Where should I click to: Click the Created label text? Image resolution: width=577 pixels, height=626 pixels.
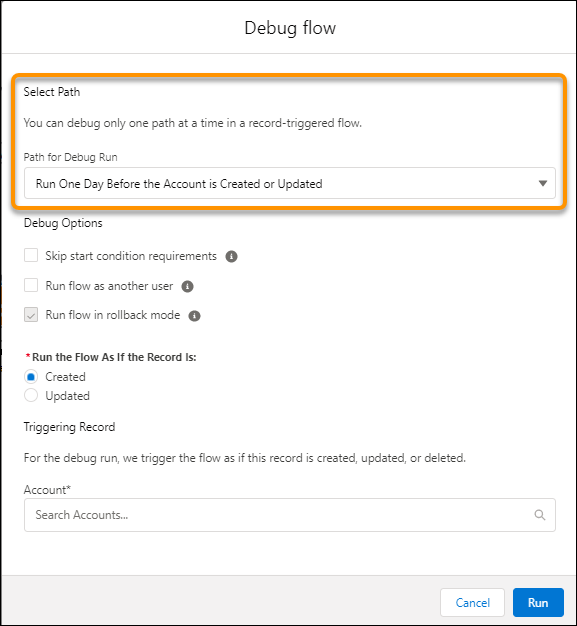pyautogui.click(x=65, y=377)
